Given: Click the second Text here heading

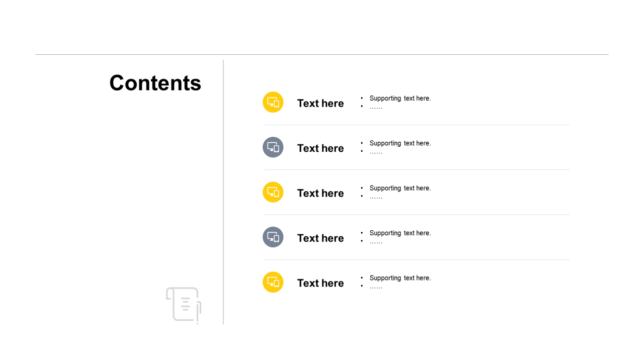Looking at the screenshot, I should click(x=320, y=148).
